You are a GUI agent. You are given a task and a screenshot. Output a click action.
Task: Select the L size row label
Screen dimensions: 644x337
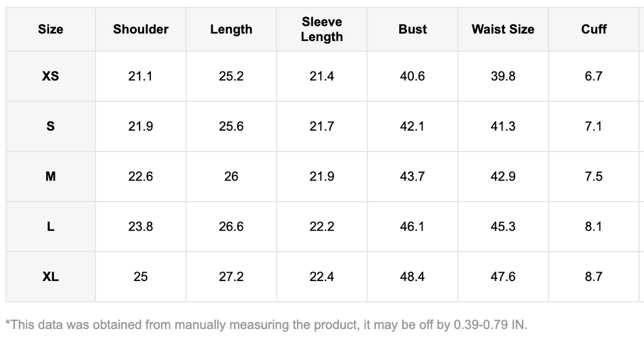[50, 226]
